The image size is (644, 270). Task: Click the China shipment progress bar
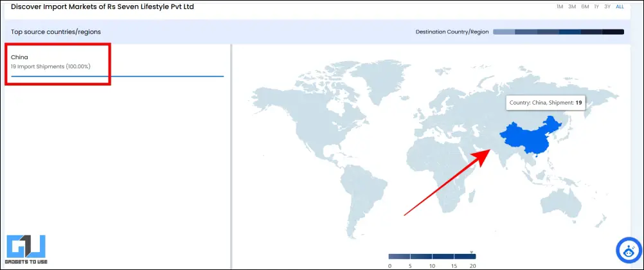click(118, 76)
